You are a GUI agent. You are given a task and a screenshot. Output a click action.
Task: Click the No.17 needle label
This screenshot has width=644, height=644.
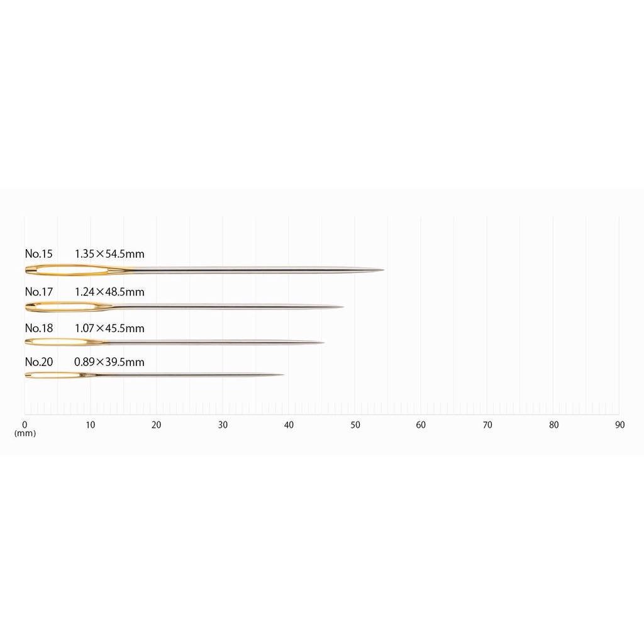tap(38, 292)
